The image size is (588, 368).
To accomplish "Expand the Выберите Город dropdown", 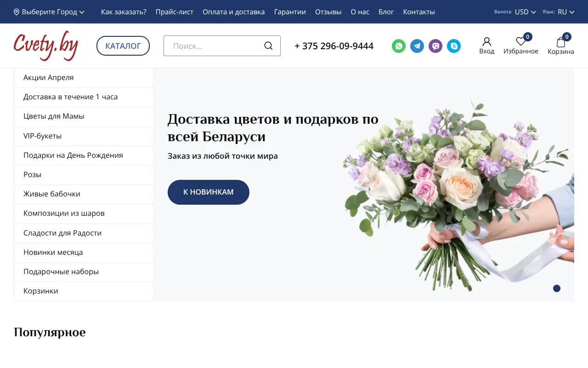I will click(x=49, y=11).
